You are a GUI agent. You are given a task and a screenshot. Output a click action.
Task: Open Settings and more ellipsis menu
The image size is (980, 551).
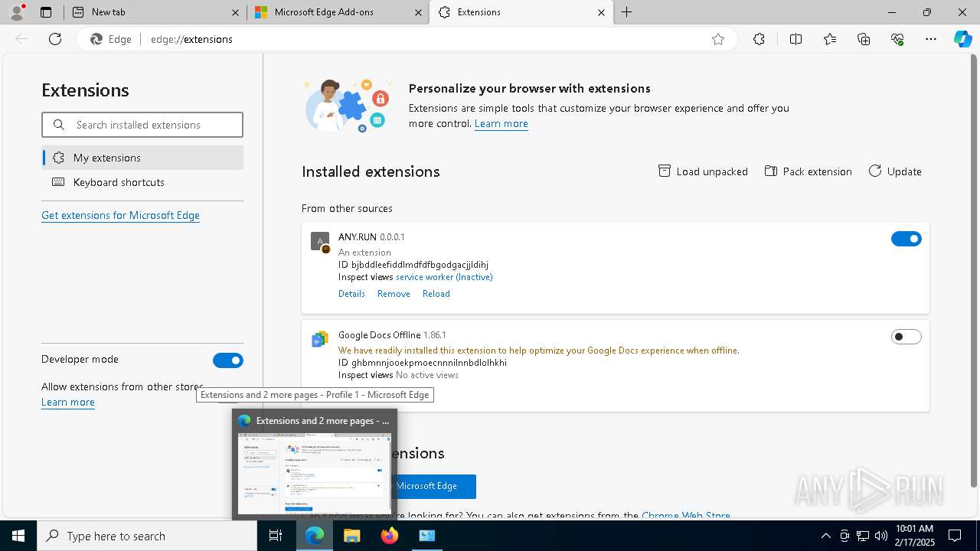click(x=931, y=39)
